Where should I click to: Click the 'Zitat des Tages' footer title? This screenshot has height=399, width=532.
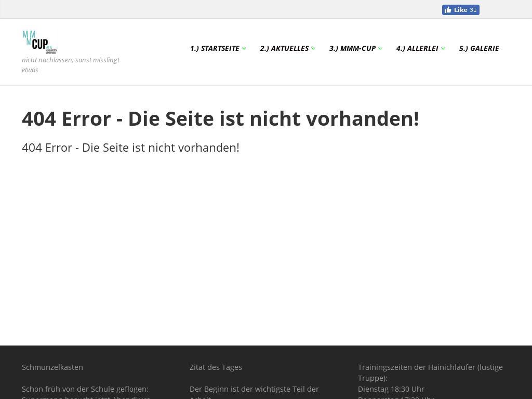tap(216, 367)
